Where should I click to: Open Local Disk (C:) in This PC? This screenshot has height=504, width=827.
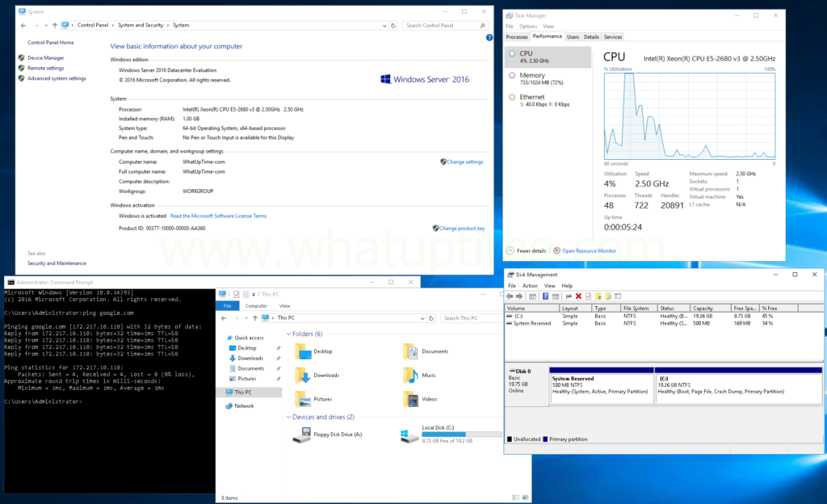[x=451, y=434]
